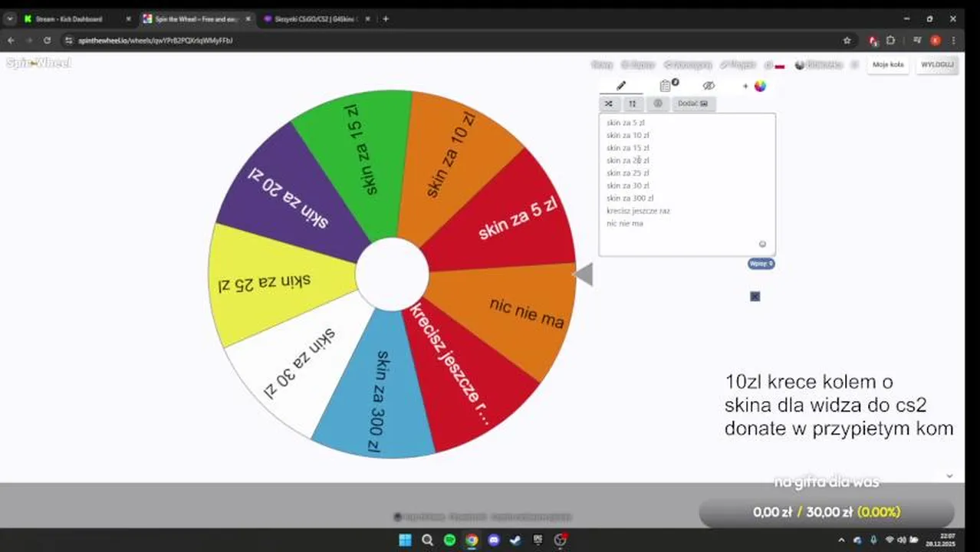Open Discord from the taskbar
Screen dimensions: 980x552
pos(494,540)
